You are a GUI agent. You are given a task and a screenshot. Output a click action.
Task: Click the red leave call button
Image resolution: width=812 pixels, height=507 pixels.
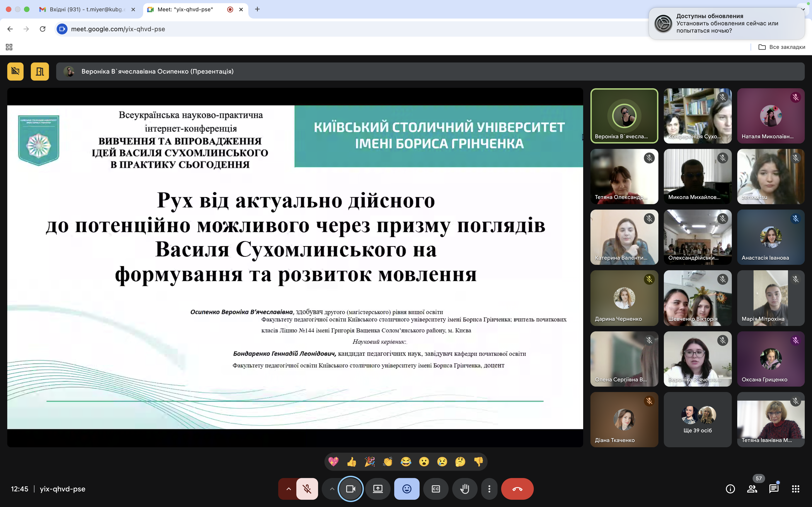coord(517,489)
